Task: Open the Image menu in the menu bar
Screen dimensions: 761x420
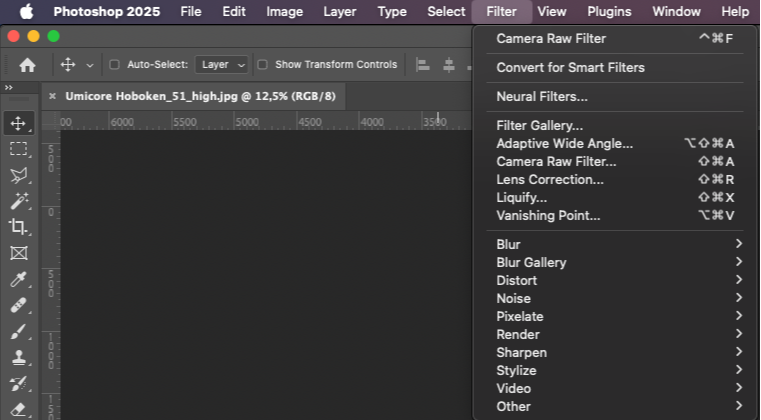Action: pos(285,12)
